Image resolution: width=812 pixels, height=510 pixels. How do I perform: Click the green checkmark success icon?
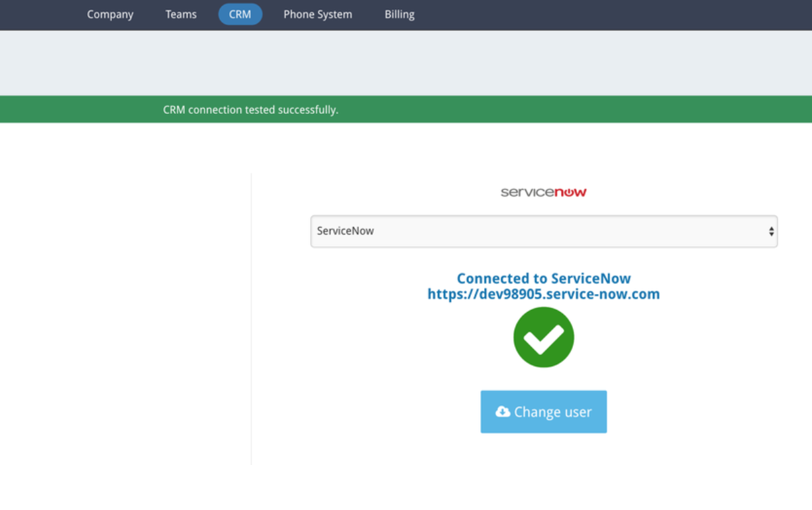(543, 336)
